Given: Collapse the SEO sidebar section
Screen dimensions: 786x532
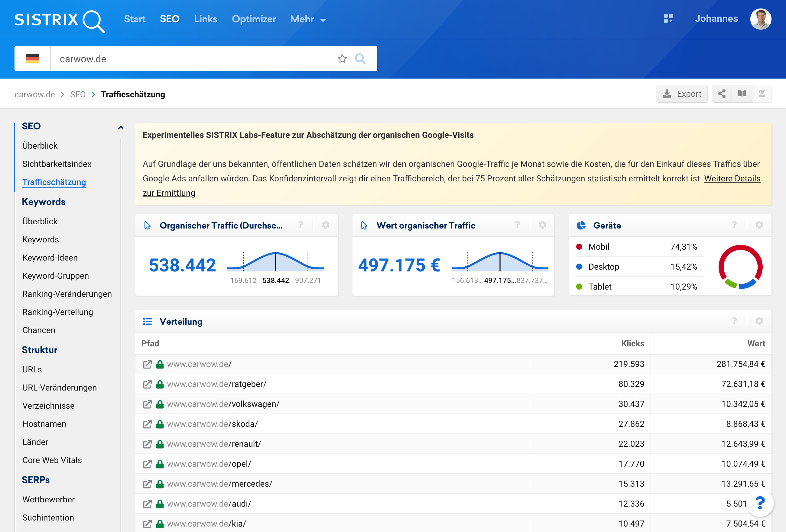Looking at the screenshot, I should [120, 127].
